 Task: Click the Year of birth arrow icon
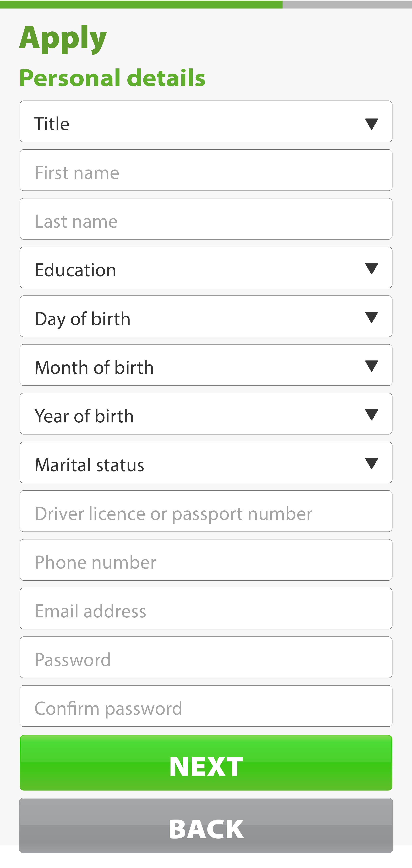coord(371,415)
